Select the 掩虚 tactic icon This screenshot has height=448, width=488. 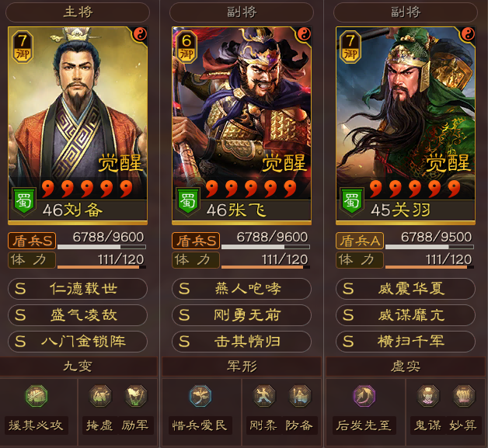(100, 396)
